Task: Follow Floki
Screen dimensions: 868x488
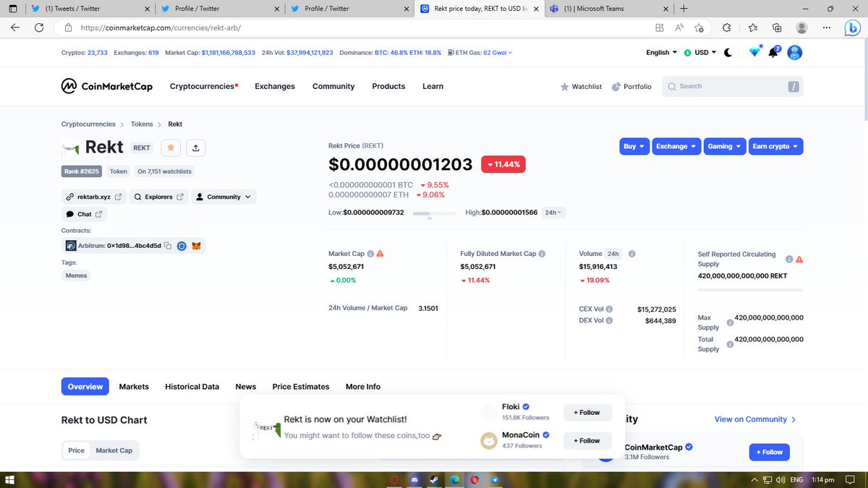Action: (587, 413)
